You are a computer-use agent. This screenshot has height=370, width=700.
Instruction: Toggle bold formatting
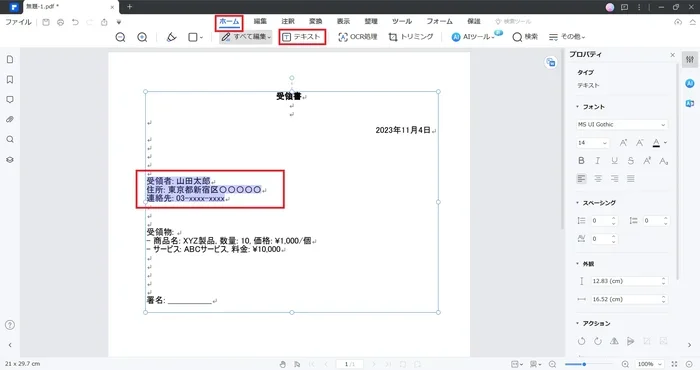click(581, 161)
